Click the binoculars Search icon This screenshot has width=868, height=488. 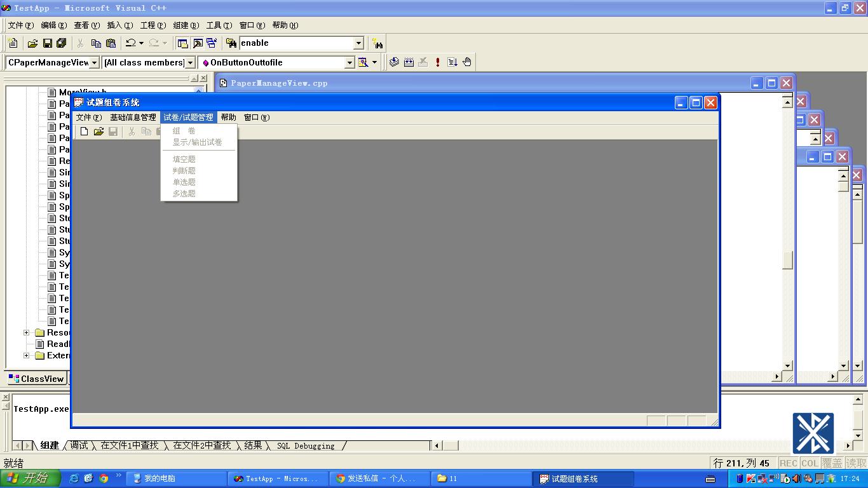(378, 43)
